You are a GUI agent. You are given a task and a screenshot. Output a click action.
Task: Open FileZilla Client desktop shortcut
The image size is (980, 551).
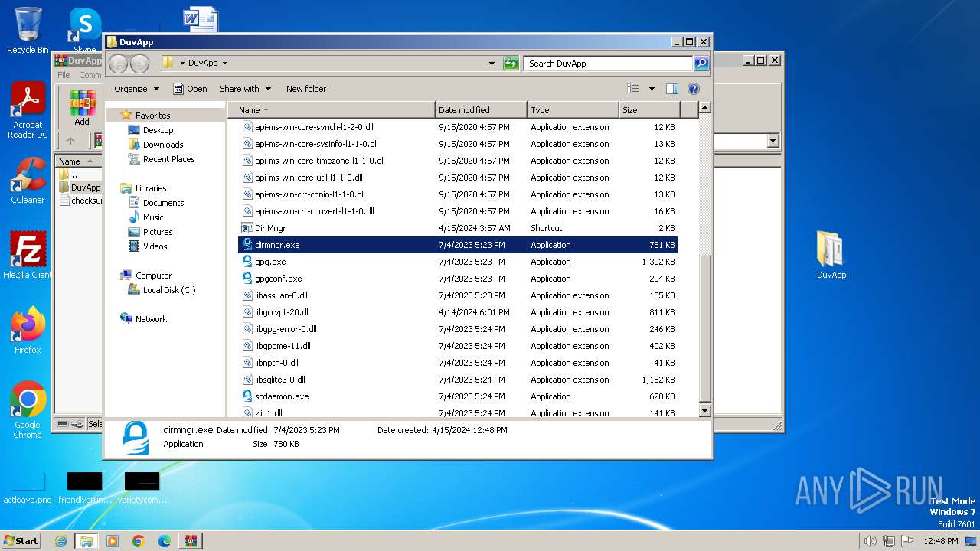(x=28, y=256)
